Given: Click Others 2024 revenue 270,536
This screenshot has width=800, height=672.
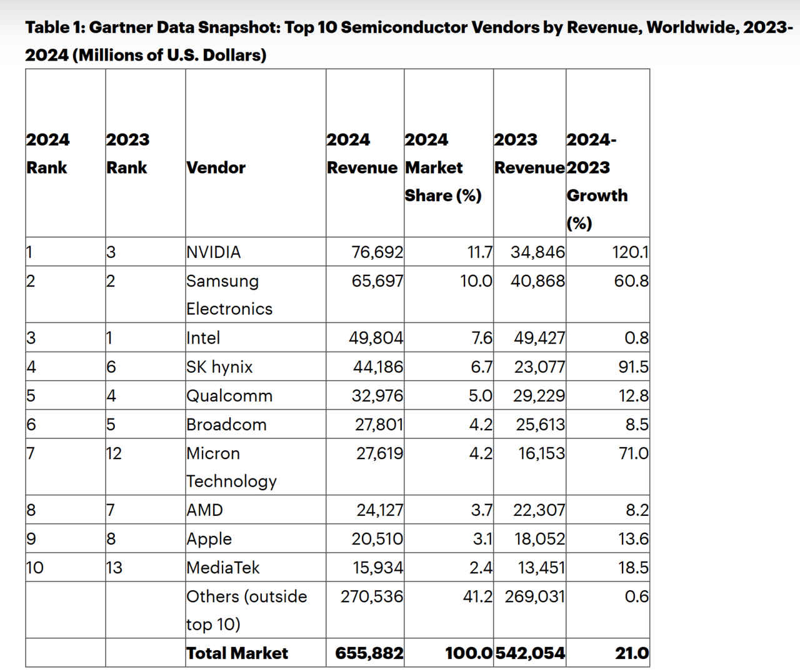Looking at the screenshot, I should point(372,596).
